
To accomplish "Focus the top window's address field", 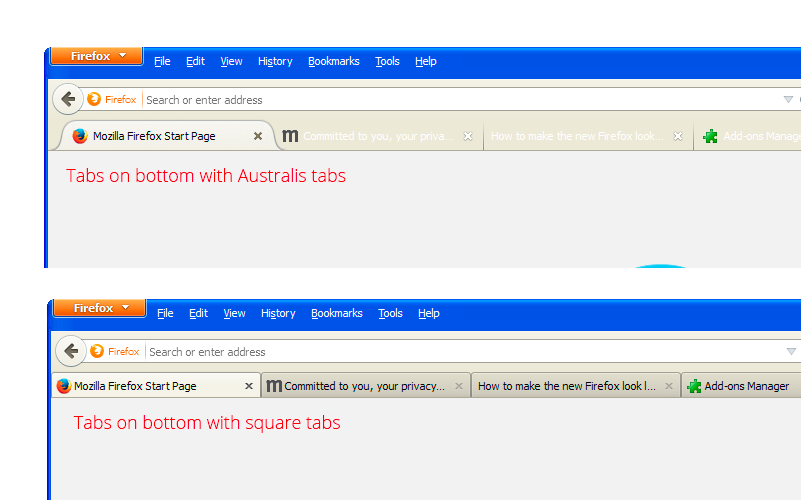I will (460, 100).
